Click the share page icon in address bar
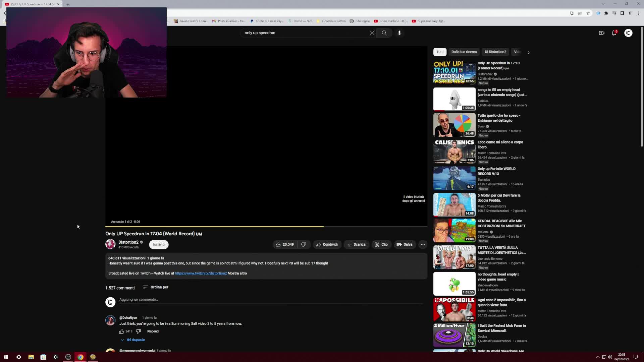Image resolution: width=644 pixels, height=362 pixels. click(580, 13)
